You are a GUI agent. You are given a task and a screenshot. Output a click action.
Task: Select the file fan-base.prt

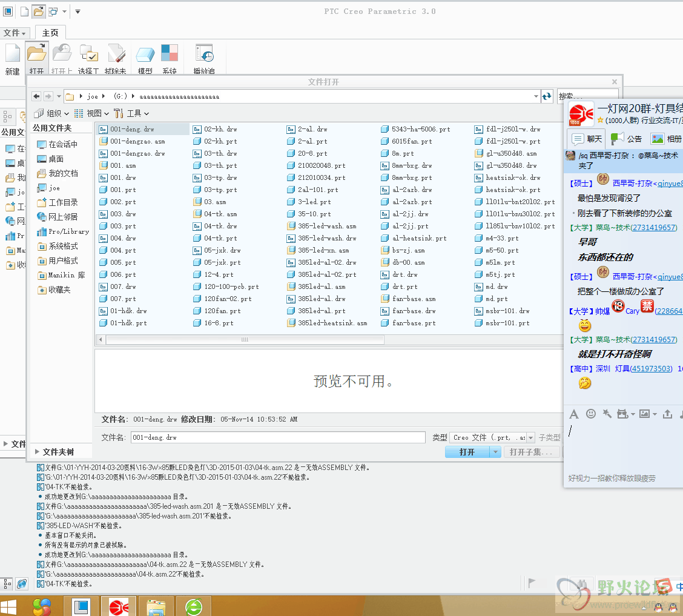(409, 323)
